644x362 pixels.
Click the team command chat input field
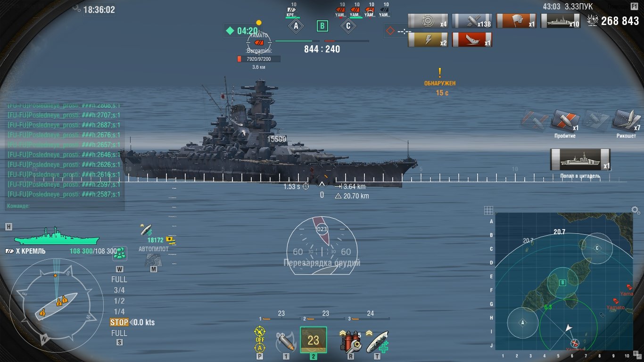click(x=65, y=206)
